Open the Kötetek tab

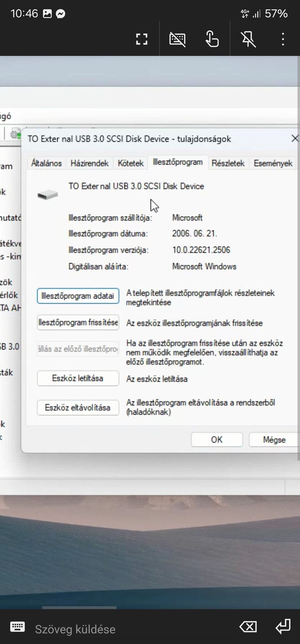click(x=130, y=163)
